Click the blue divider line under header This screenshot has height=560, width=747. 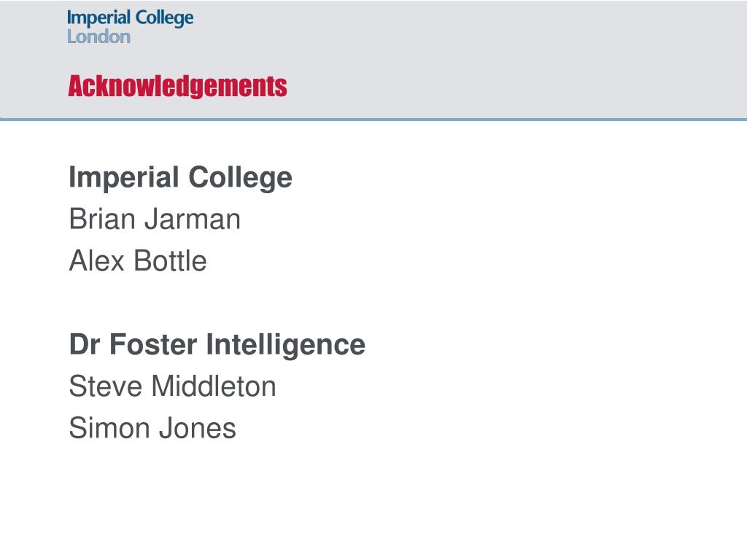point(373,119)
